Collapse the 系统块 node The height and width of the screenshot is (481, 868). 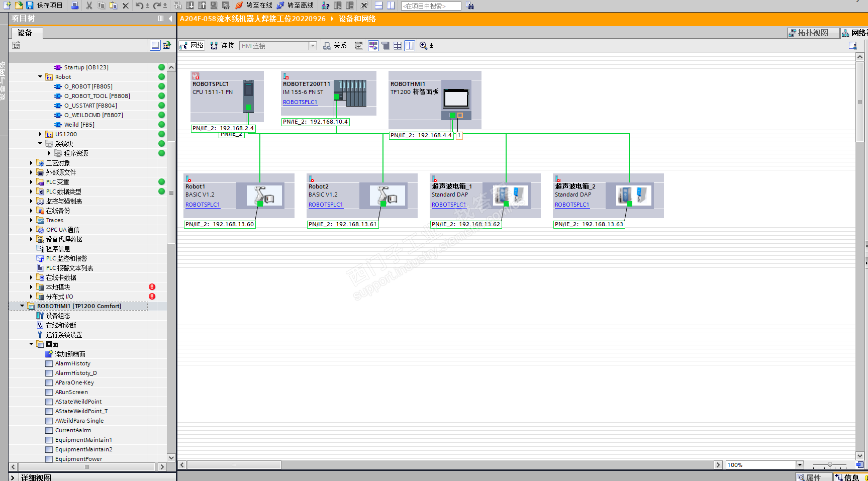(40, 144)
